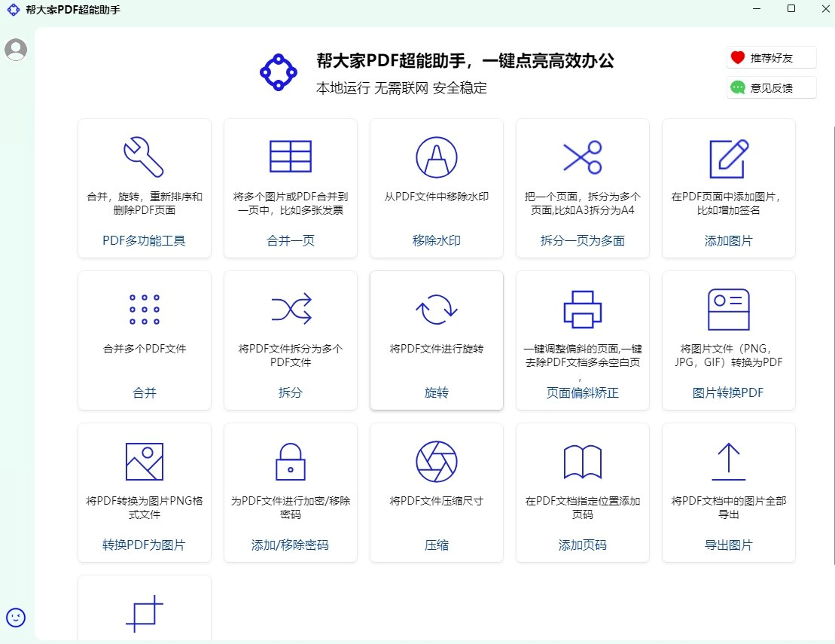Click description 将图片文件（PNG, JPG, GIF）转换为PDF

point(729,356)
